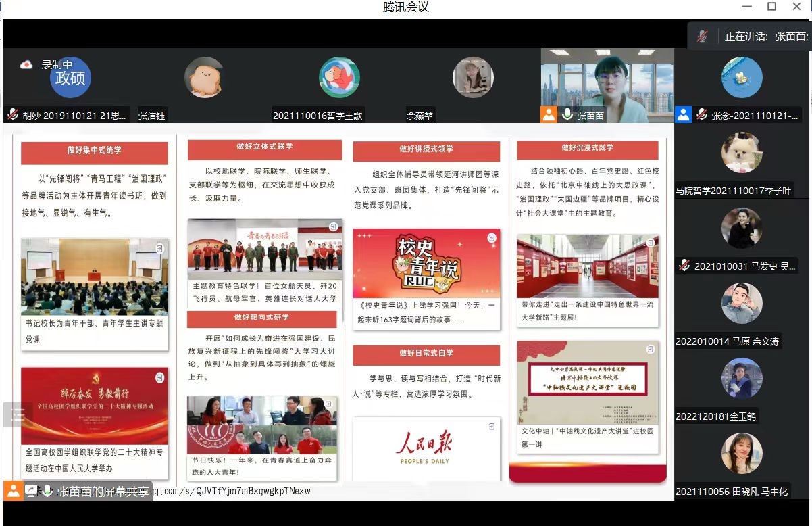Click the cloud recording icon next to 录制中
The height and width of the screenshot is (526, 812).
pyautogui.click(x=26, y=65)
